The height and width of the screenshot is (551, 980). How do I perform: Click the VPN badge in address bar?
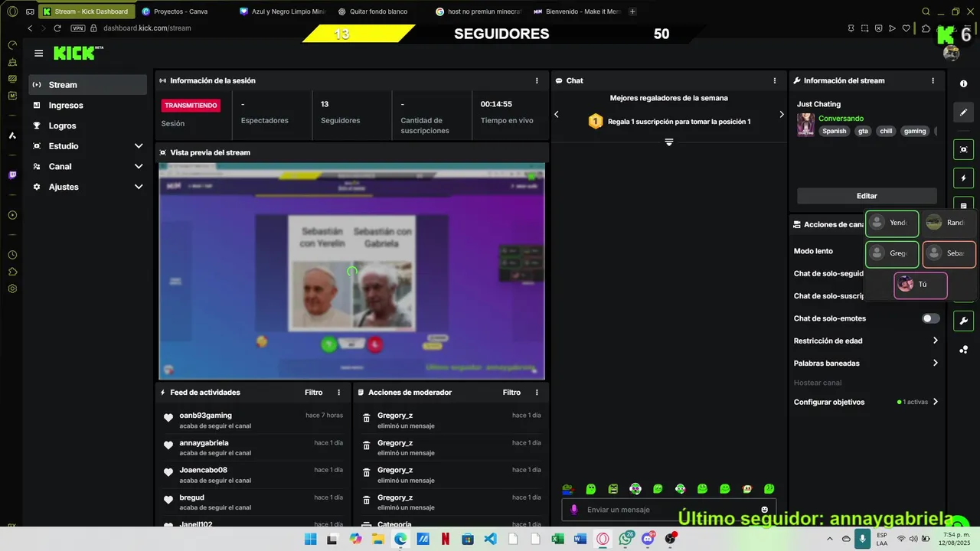click(x=77, y=28)
